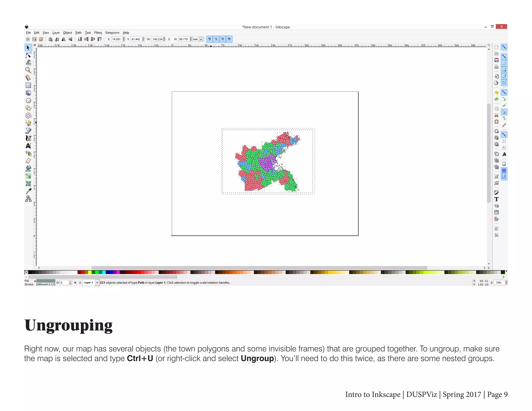The height and width of the screenshot is (411, 532).
Task: Select the Eraser tool
Action: click(x=28, y=161)
